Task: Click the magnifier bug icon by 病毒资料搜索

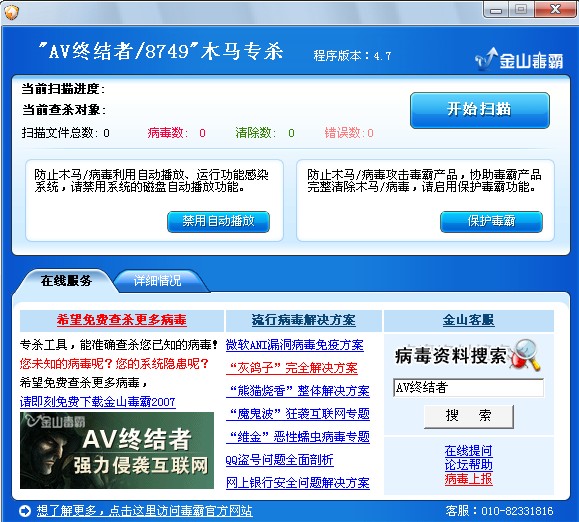Action: 525,355
